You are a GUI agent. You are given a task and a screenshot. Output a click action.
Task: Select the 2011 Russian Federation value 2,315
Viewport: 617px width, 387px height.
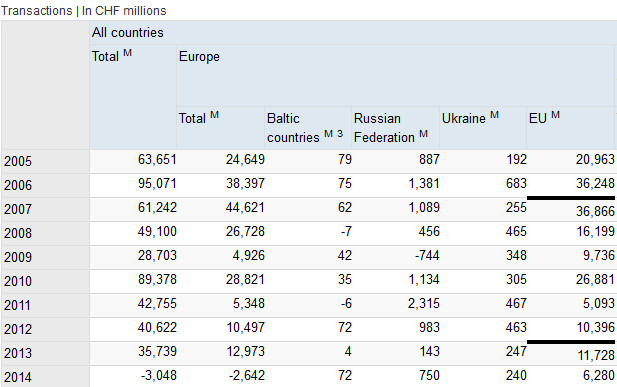coord(423,304)
